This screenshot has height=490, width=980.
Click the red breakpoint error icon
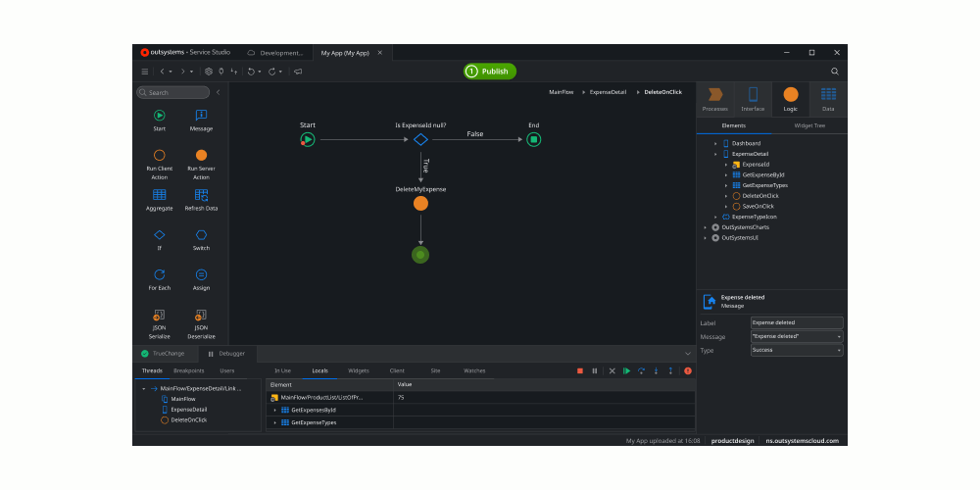pyautogui.click(x=688, y=371)
